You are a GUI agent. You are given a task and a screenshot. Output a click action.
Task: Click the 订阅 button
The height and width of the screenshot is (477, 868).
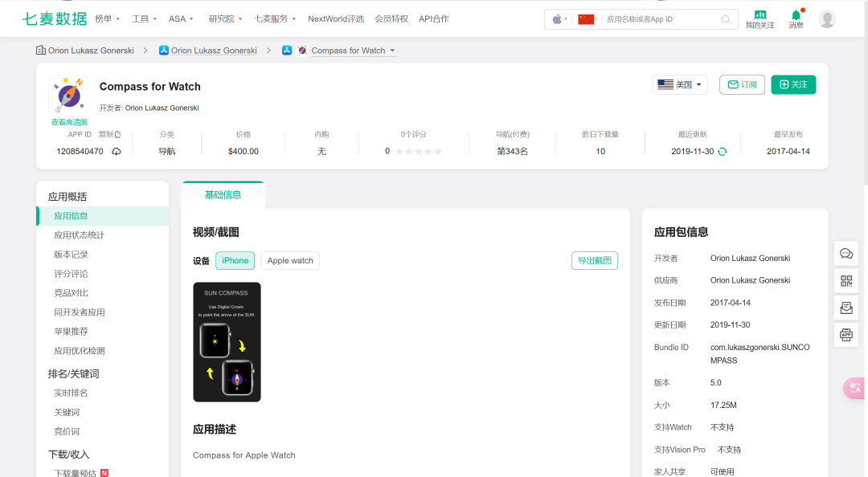point(742,84)
